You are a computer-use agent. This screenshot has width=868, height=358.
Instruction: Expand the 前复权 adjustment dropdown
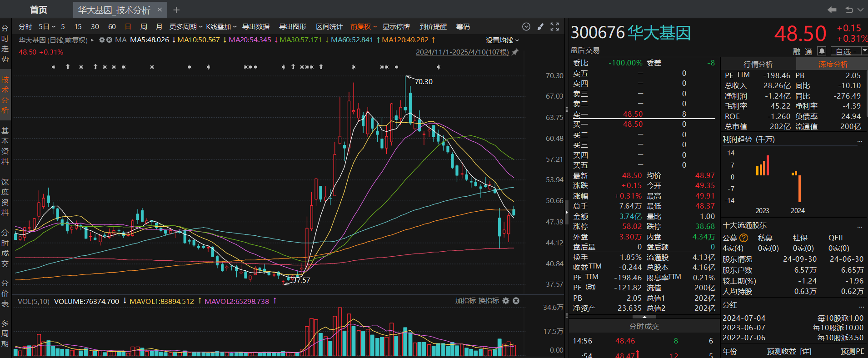coord(364,27)
